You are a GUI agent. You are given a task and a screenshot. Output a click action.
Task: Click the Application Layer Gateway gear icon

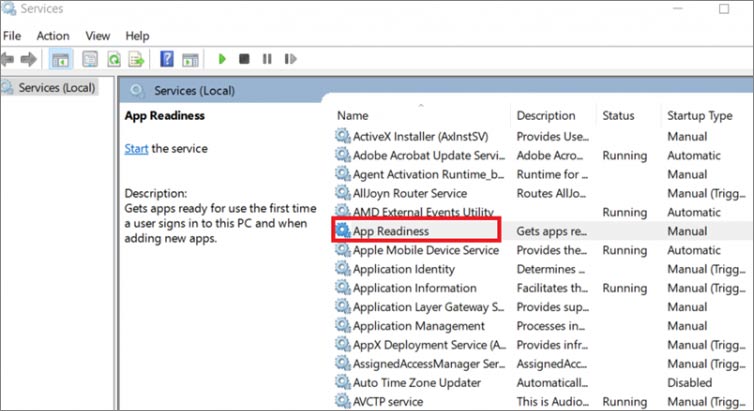point(342,306)
